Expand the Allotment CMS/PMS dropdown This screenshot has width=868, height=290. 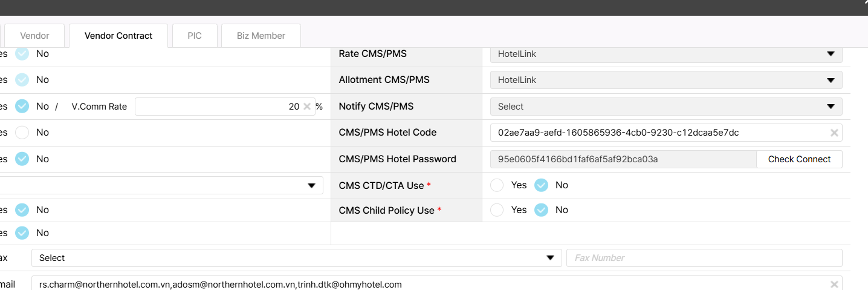coord(666,80)
